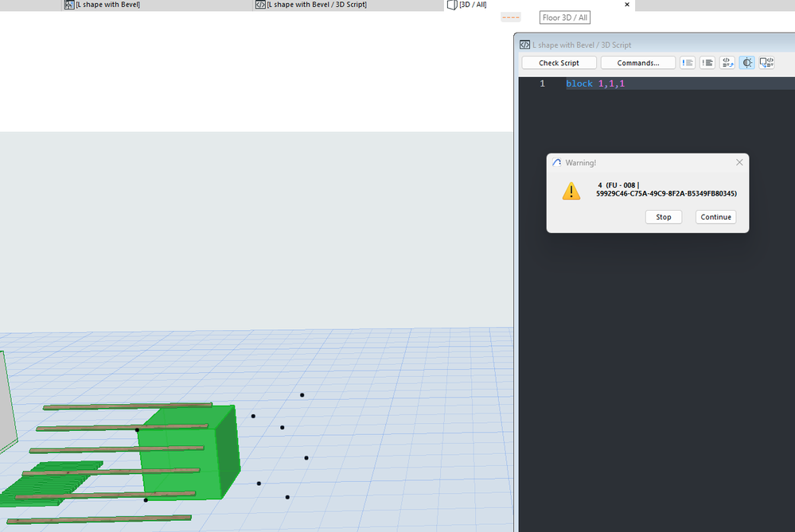The image size is (795, 532).
Task: Toggle the dark/light editor theme icon
Action: tap(746, 63)
